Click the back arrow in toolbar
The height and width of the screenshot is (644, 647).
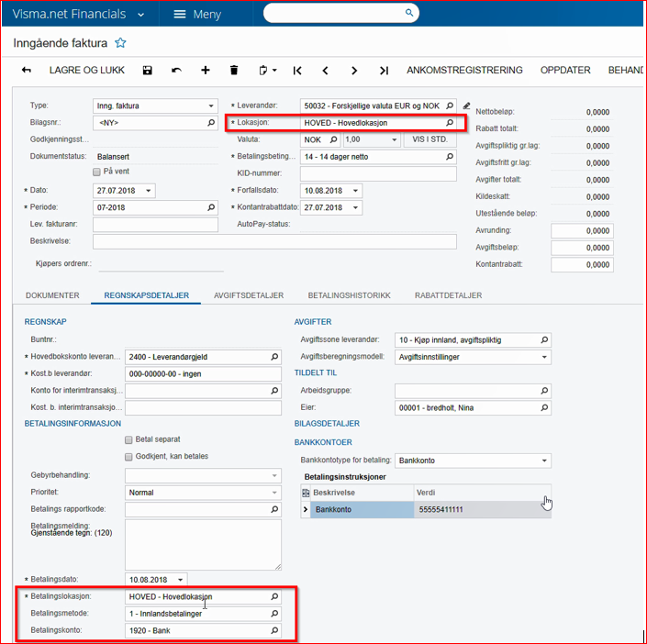click(26, 70)
